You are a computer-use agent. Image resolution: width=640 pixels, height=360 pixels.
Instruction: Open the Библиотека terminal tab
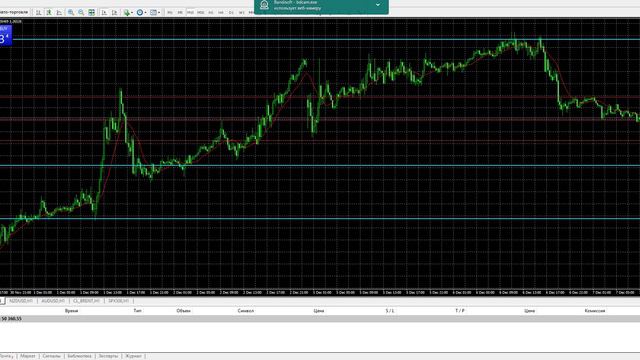click(80, 356)
